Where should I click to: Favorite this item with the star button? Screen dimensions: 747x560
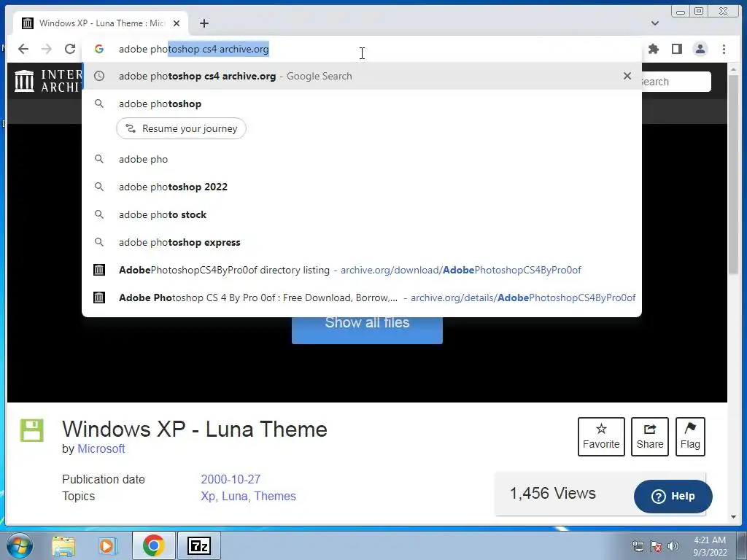[x=601, y=437]
